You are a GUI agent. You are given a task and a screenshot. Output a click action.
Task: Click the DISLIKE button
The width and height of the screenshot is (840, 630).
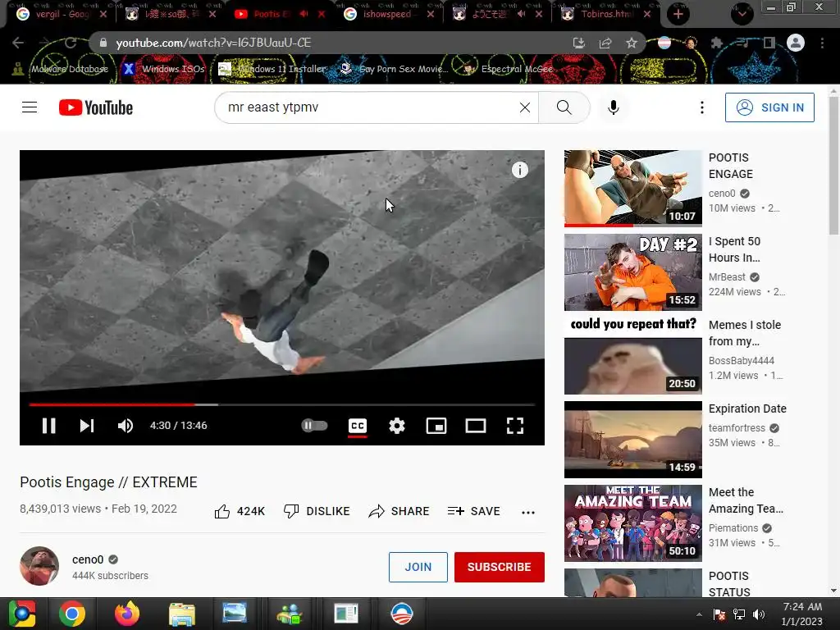317,512
